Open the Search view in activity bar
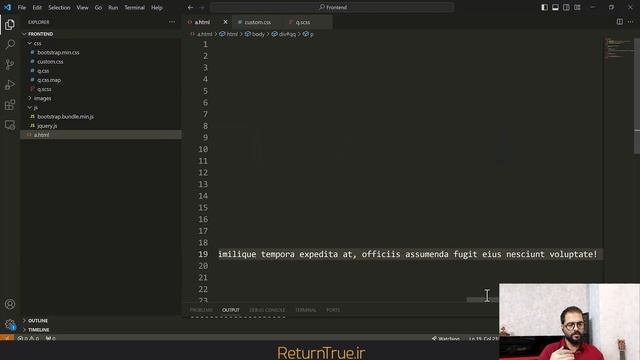This screenshot has width=640, height=360. pos(10,44)
